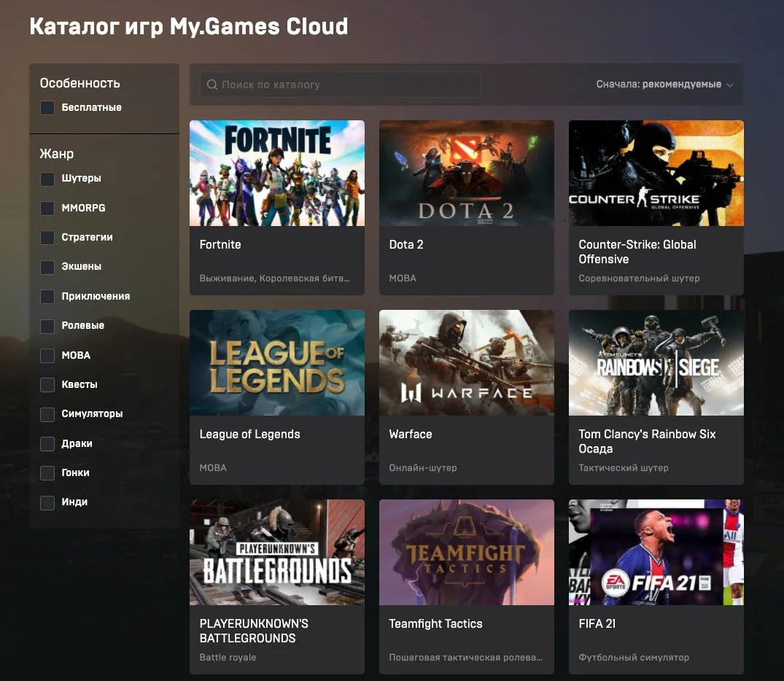
Task: Open the Counter-Strike cover image
Action: [x=656, y=173]
